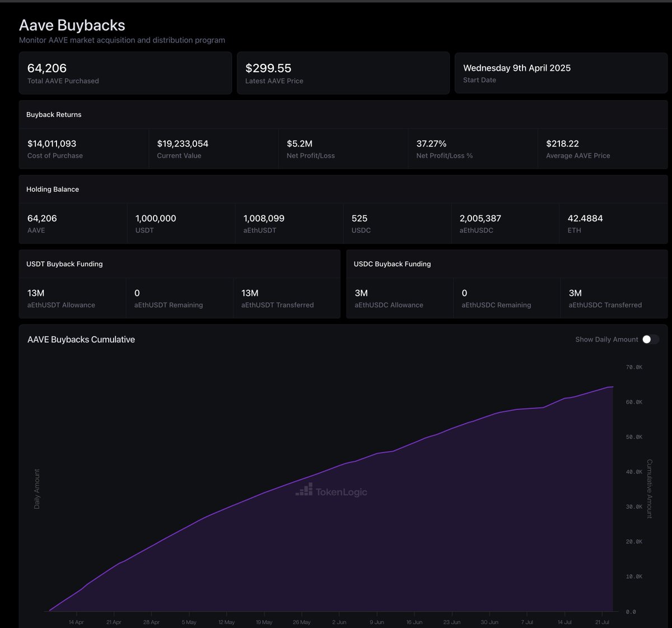Viewport: 672px width, 628px height.
Task: Click the page subtitle about AAVE market acquisition
Action: tap(122, 40)
